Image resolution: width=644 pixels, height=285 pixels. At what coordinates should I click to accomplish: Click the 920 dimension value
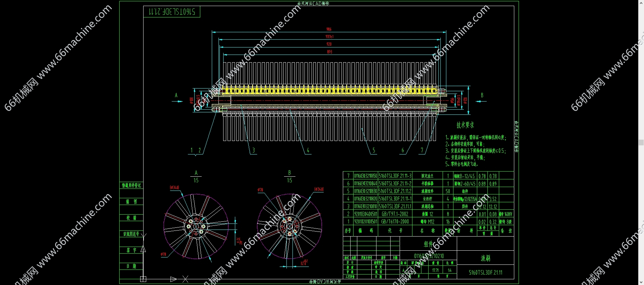(329, 44)
